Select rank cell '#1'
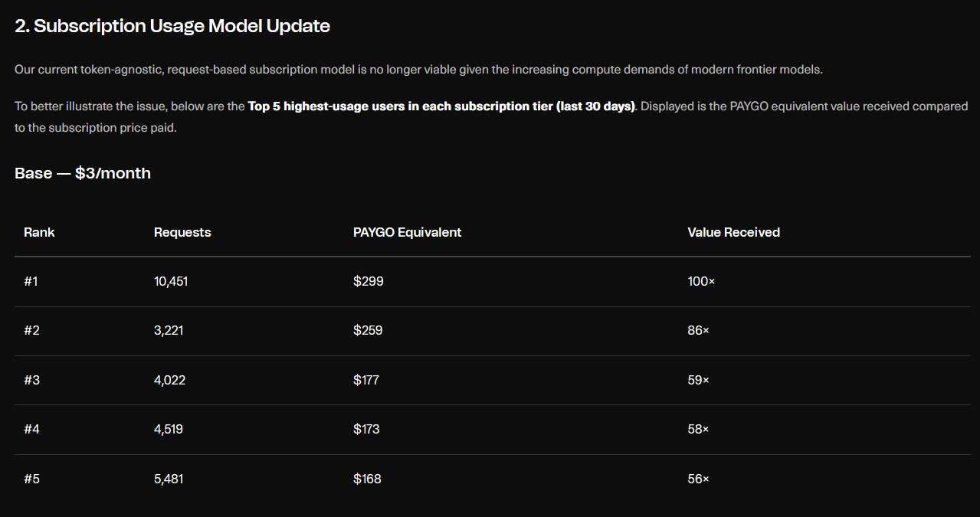 (x=31, y=282)
